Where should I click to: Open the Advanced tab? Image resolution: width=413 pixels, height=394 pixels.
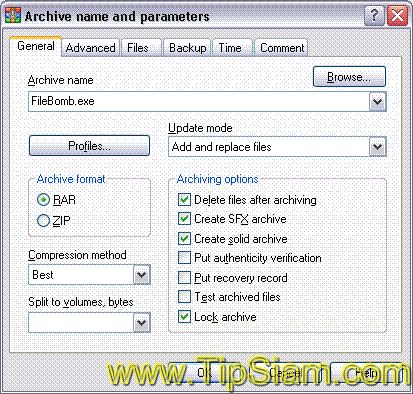(x=90, y=48)
